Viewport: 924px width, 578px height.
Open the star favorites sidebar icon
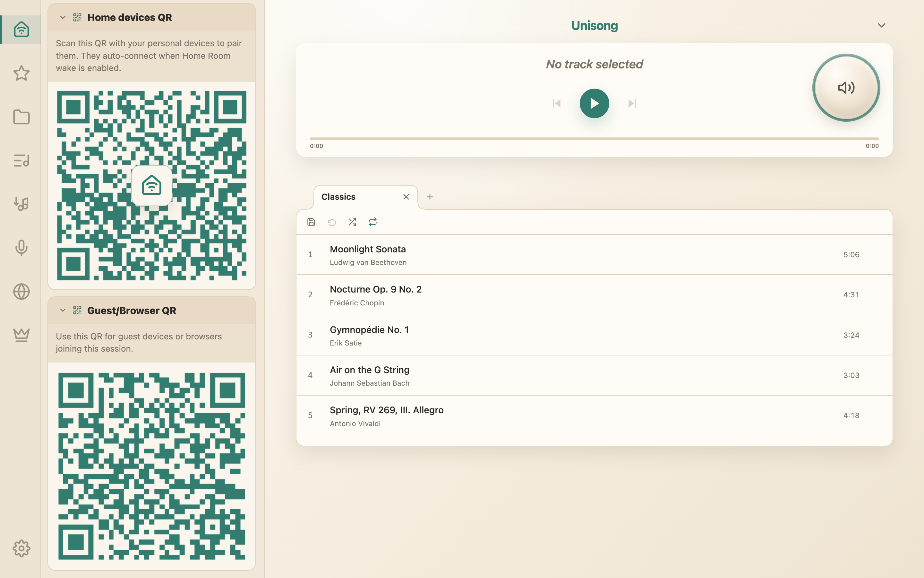[x=21, y=73]
